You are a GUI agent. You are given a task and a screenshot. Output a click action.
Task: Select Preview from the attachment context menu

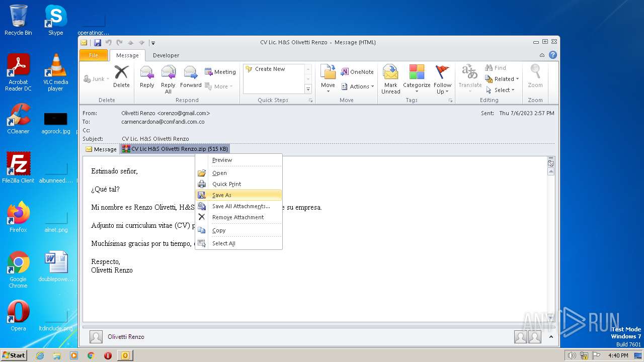(238, 160)
